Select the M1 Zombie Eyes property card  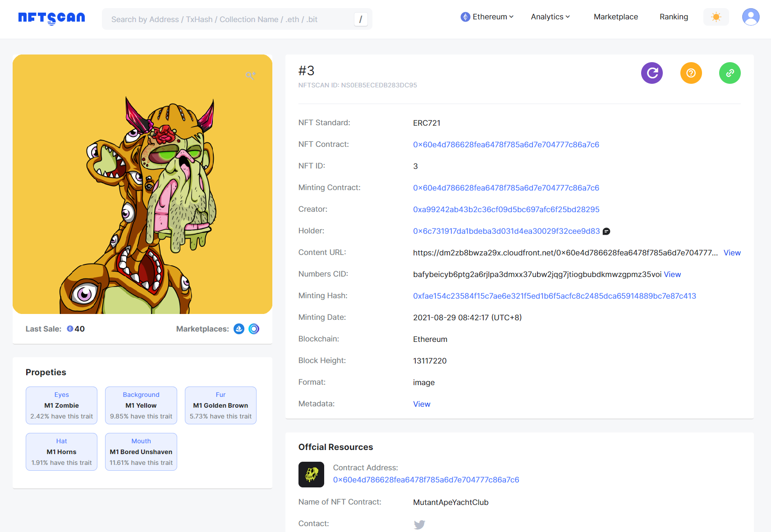click(62, 405)
